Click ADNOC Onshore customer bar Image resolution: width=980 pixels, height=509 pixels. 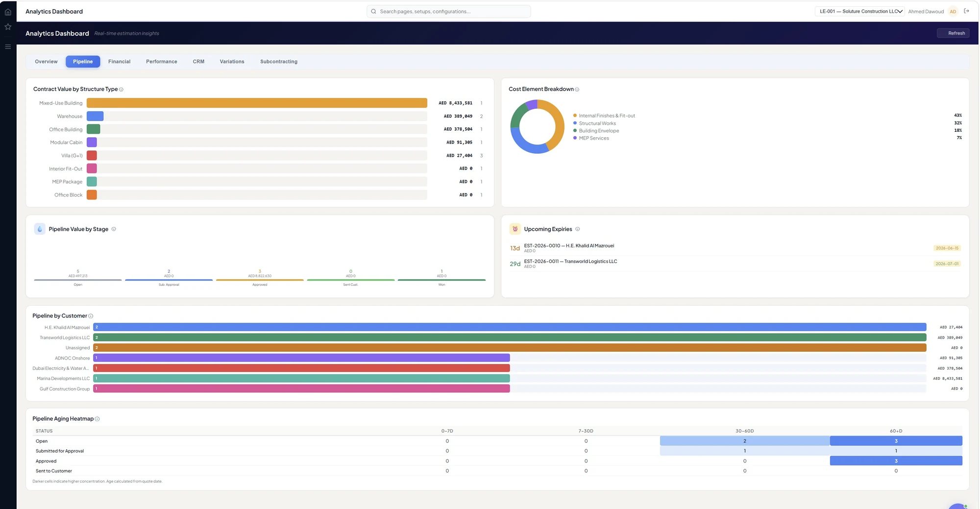coord(301,358)
